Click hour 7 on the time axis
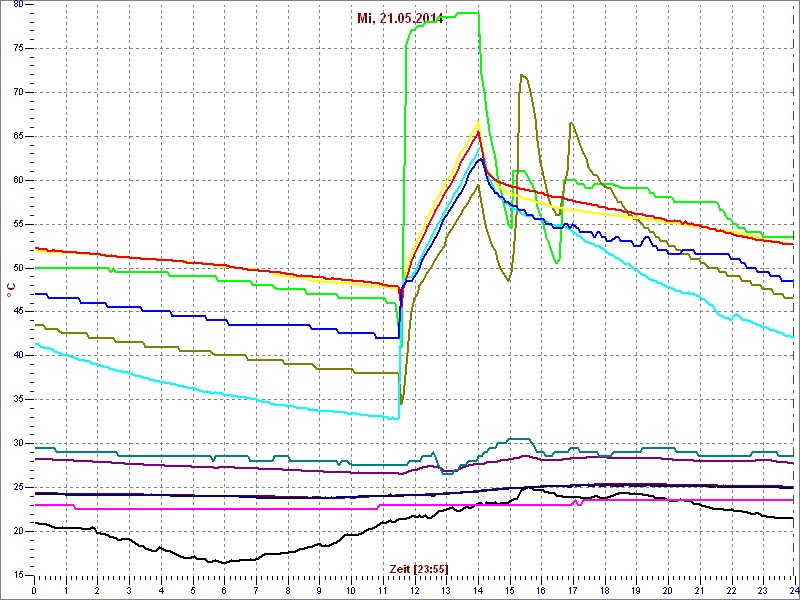Screen dimensions: 800x600 [x=256, y=590]
